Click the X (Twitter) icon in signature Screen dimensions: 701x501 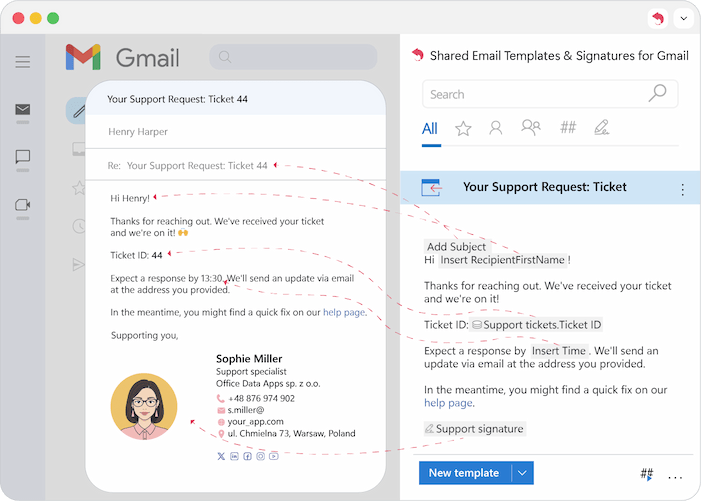click(x=221, y=456)
